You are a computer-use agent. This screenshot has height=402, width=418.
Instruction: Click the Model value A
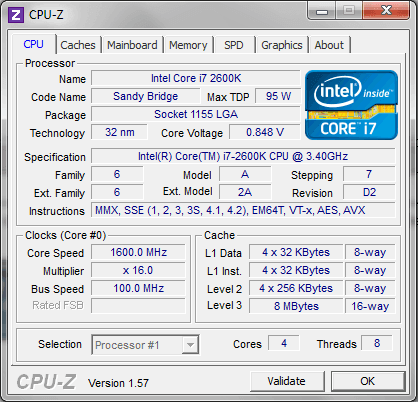click(x=245, y=174)
